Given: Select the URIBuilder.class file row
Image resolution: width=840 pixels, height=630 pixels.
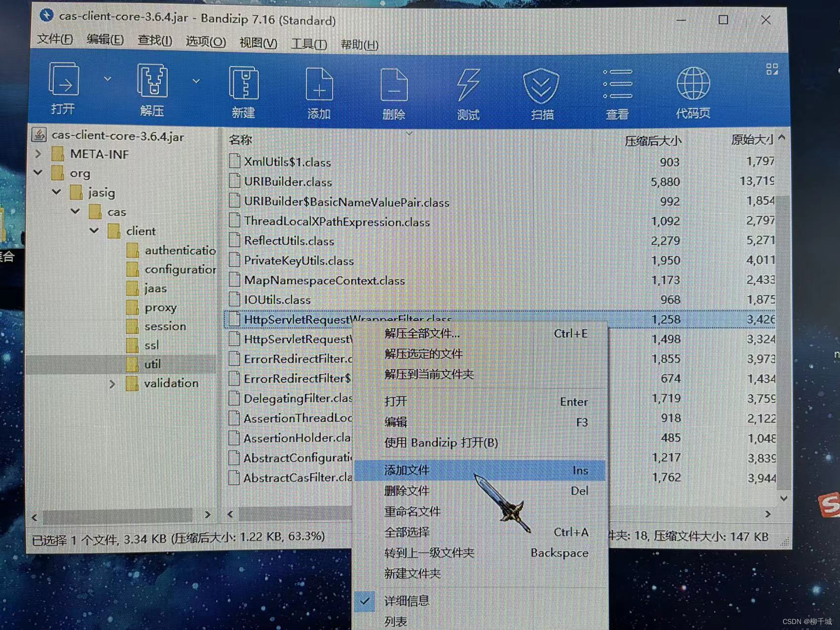Looking at the screenshot, I should coord(501,181).
